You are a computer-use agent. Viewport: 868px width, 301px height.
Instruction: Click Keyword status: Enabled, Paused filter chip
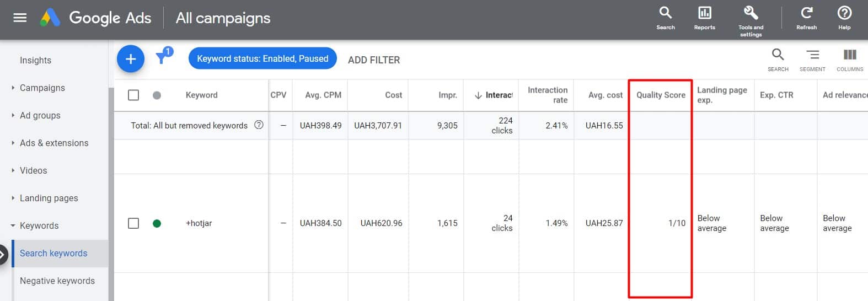coord(262,58)
